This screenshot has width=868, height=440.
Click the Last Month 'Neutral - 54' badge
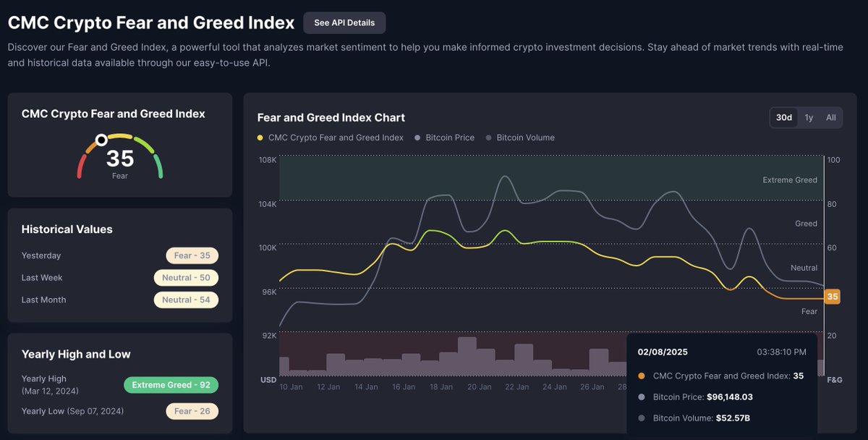pyautogui.click(x=186, y=300)
